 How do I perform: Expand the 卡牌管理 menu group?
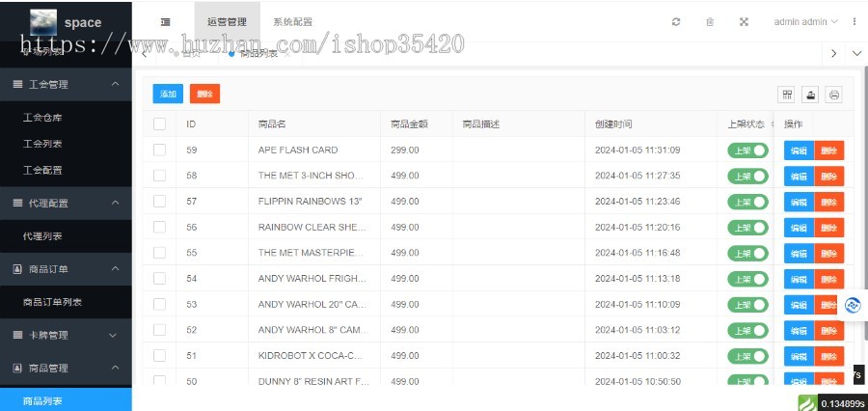[66, 335]
